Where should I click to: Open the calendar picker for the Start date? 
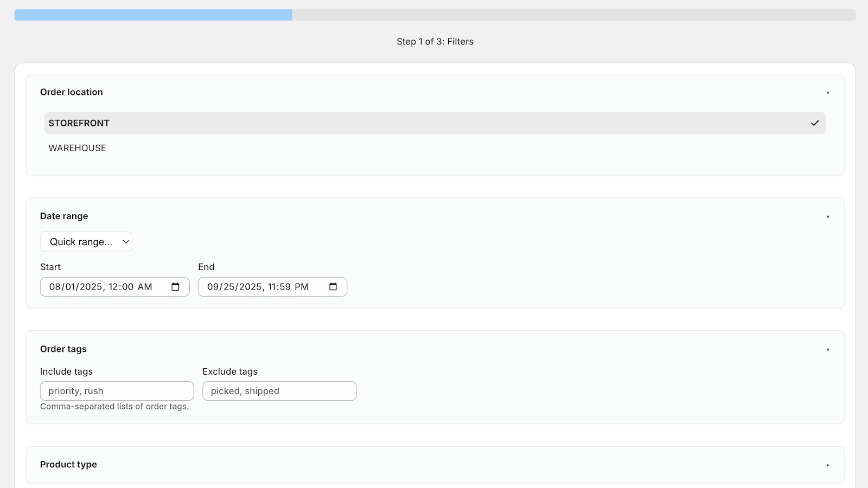click(176, 287)
